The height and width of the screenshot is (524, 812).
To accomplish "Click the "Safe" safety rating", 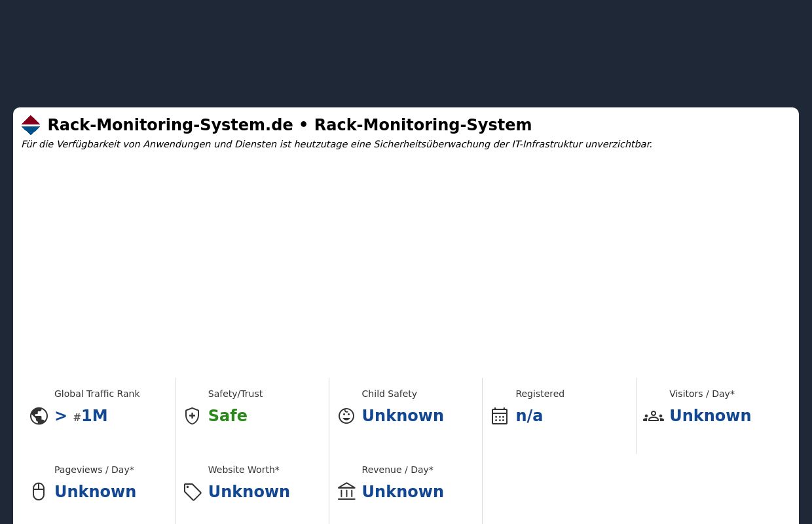I will click(x=227, y=415).
